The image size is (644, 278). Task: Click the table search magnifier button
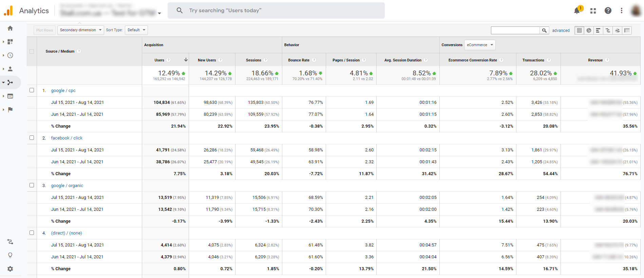(x=544, y=30)
